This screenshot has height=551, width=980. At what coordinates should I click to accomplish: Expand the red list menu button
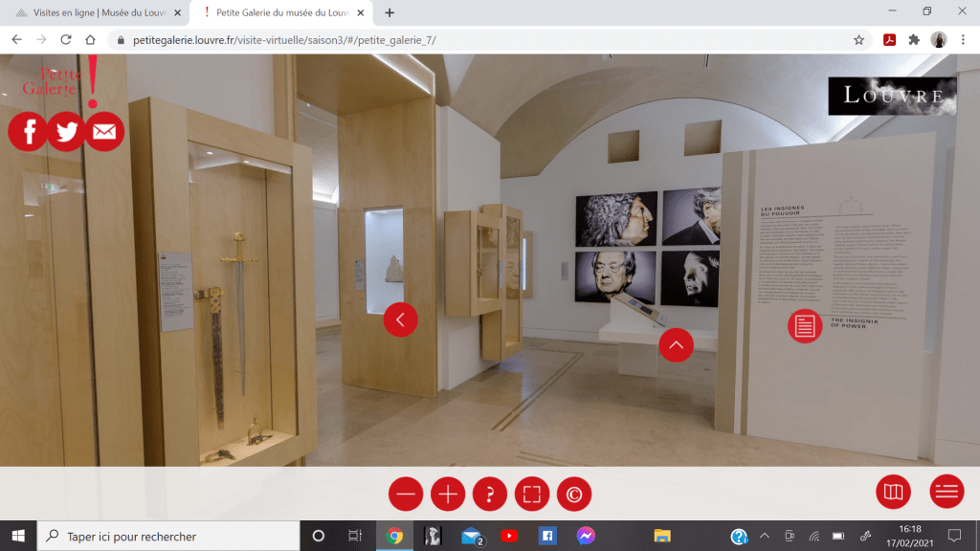tap(947, 492)
